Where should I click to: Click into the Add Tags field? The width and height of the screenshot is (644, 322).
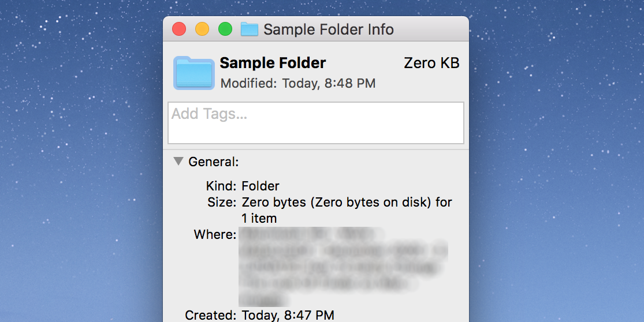(315, 122)
